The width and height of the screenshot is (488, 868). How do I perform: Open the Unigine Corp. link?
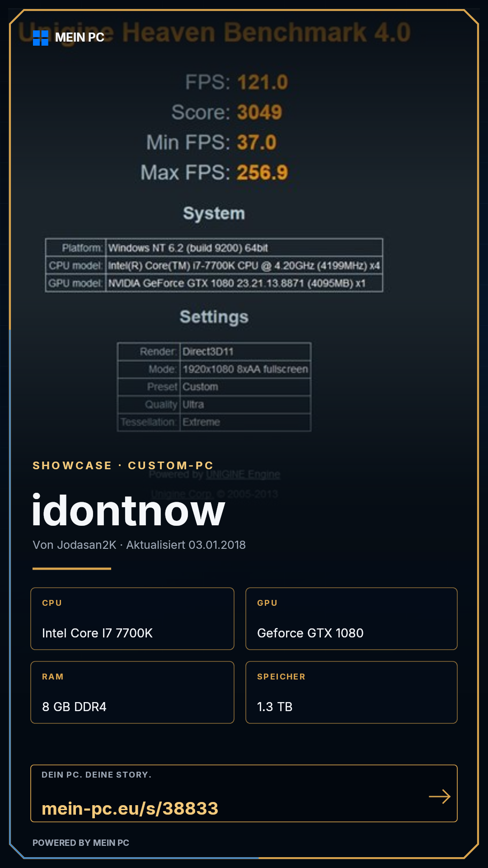(x=182, y=494)
